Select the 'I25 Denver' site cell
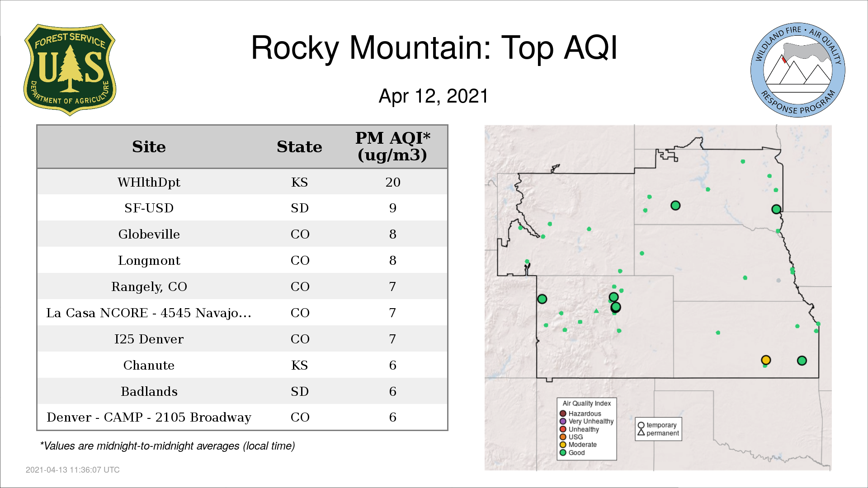 (149, 339)
